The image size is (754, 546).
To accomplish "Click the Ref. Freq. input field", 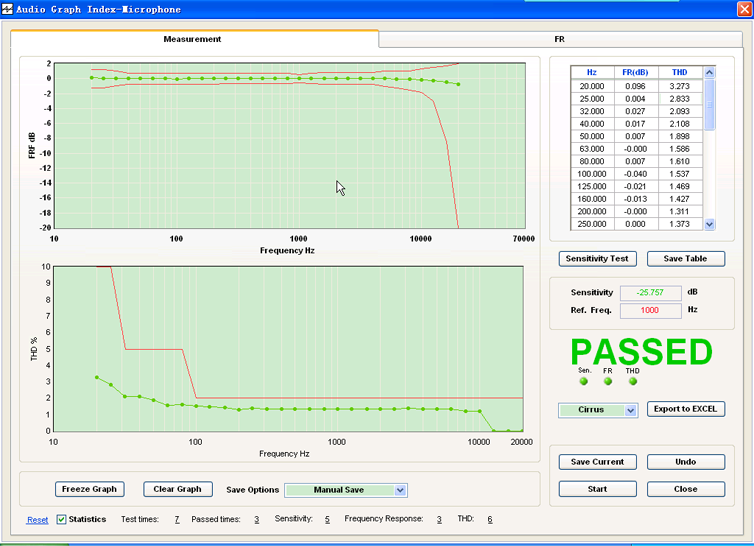I will (650, 310).
